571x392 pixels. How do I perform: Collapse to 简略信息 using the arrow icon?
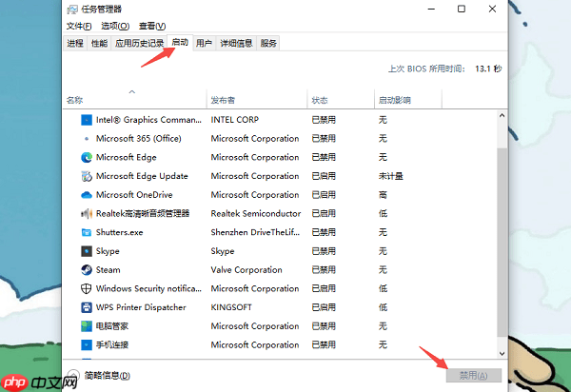(x=73, y=375)
